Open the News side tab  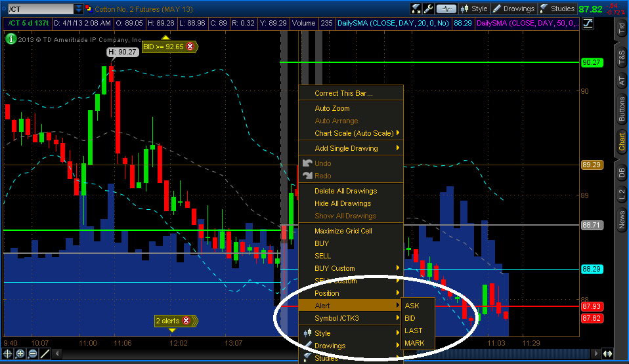point(621,220)
